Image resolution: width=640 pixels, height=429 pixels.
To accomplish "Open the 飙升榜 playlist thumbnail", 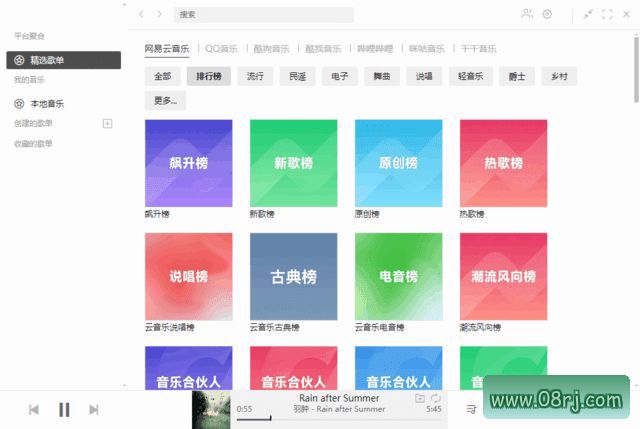I will pyautogui.click(x=189, y=163).
